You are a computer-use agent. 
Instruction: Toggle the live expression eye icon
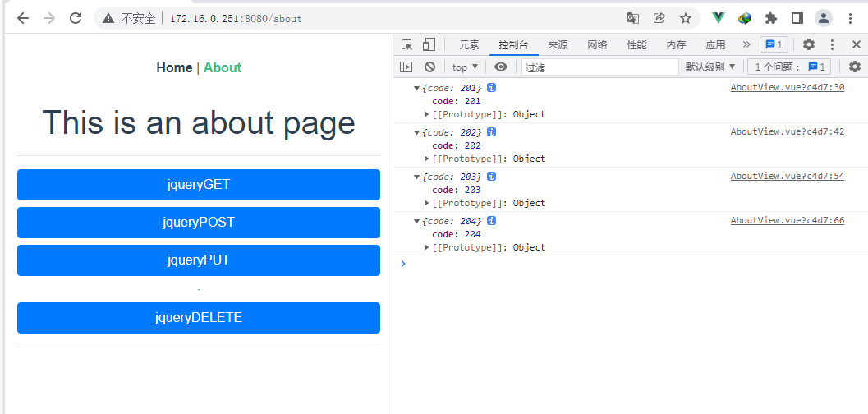point(501,67)
